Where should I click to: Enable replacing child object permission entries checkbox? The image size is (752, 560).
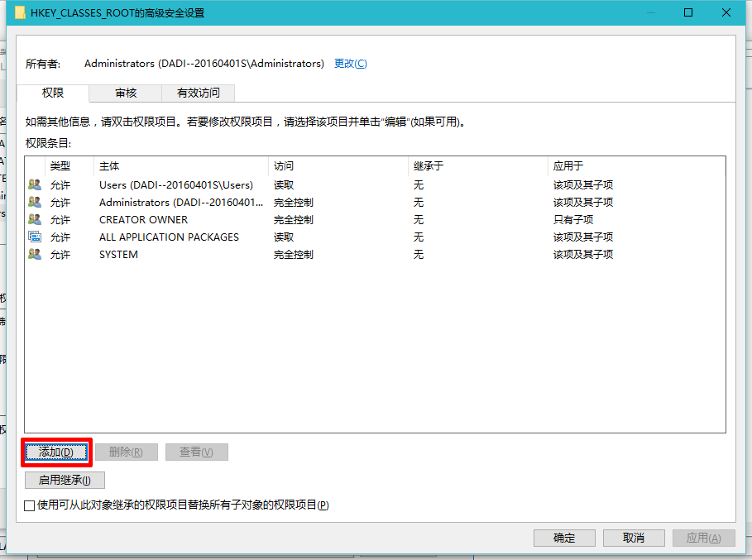click(30, 505)
